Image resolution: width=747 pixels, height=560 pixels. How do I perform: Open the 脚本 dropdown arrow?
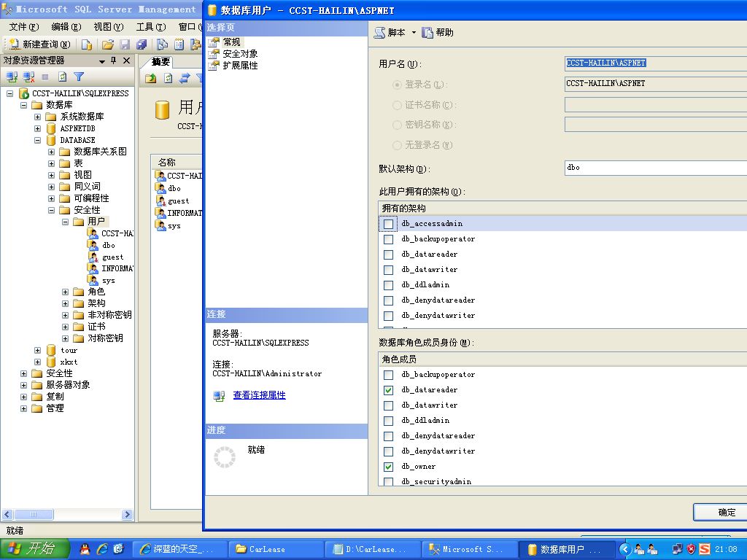pyautogui.click(x=414, y=32)
